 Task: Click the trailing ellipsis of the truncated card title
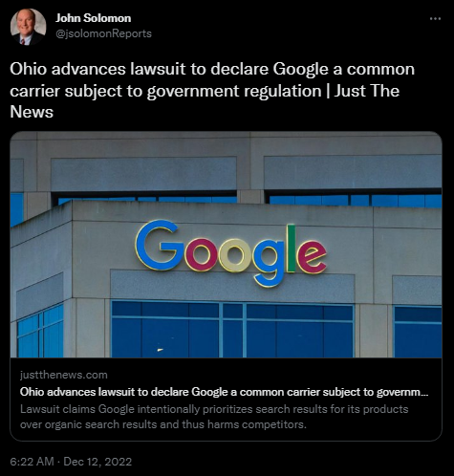[425, 392]
